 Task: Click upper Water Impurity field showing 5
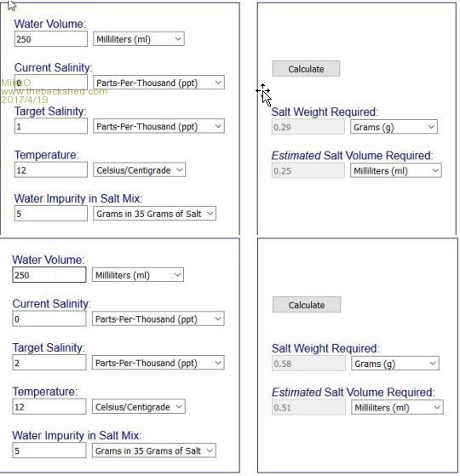coord(51,214)
